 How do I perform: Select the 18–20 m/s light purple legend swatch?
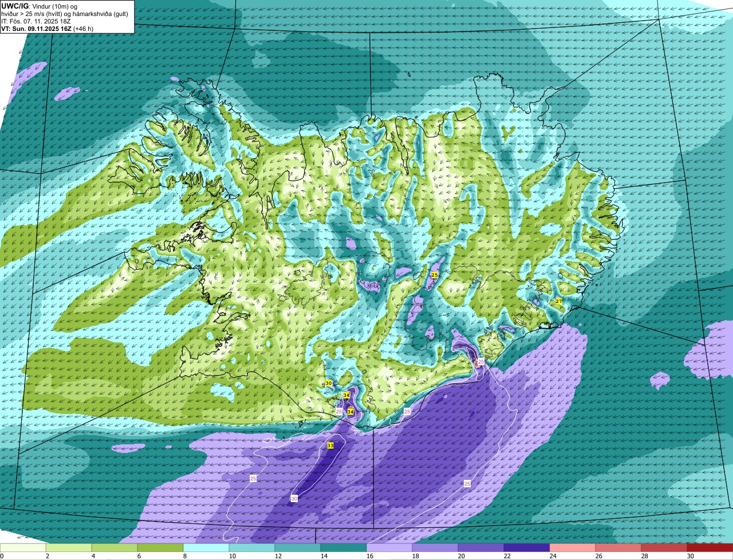[435, 548]
